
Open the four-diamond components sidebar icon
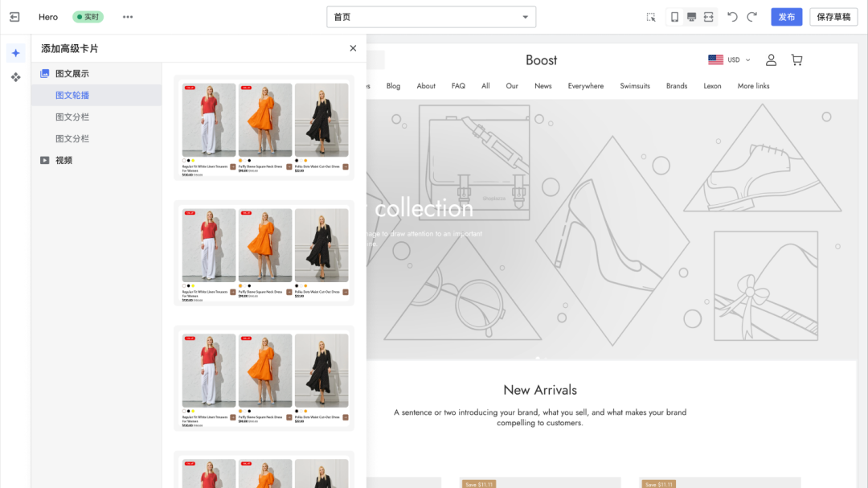point(15,77)
